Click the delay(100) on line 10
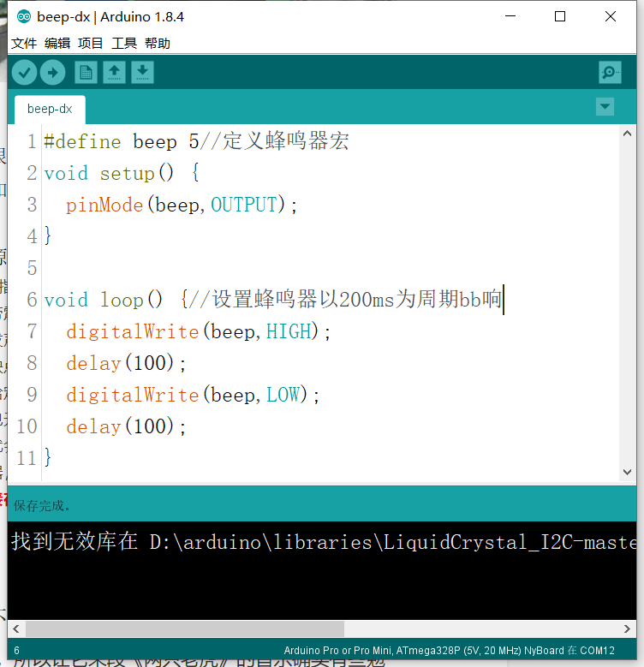Screen dimensions: 644x667 tap(126, 426)
